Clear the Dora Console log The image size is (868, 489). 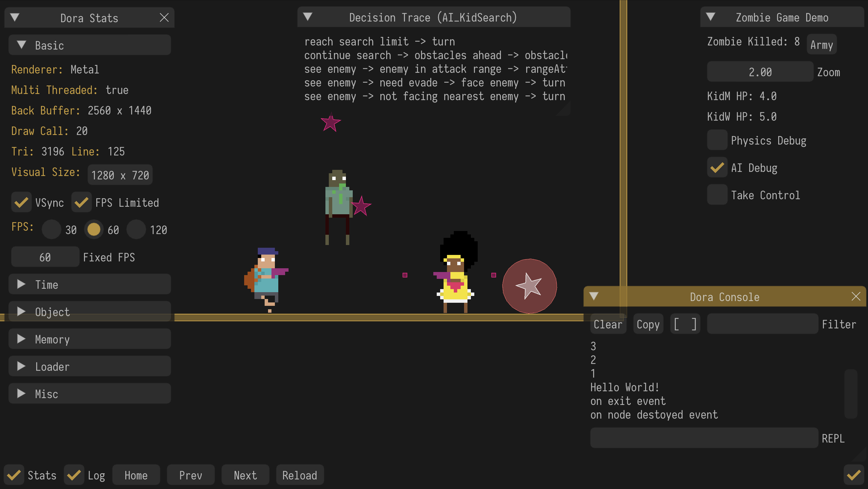click(608, 324)
